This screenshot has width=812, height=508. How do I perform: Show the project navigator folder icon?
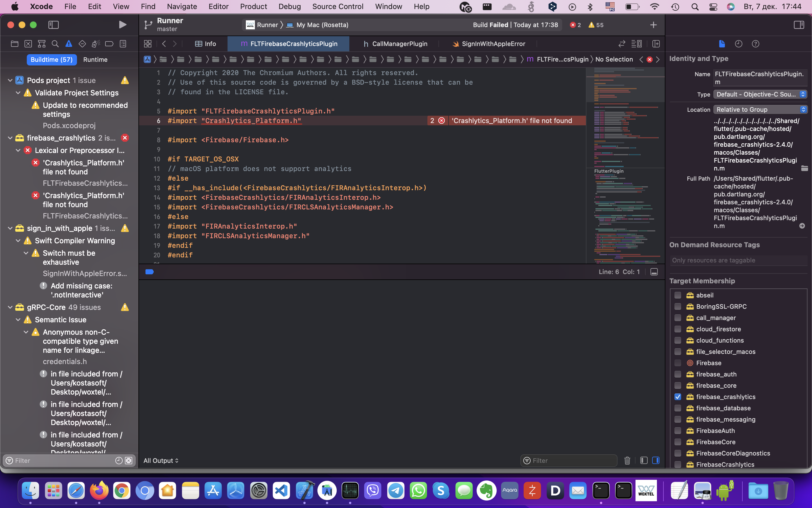14,44
